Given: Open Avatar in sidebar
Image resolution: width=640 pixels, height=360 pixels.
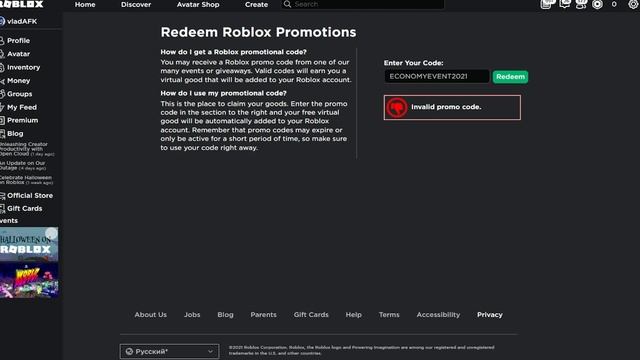Looking at the screenshot, I should (18, 54).
